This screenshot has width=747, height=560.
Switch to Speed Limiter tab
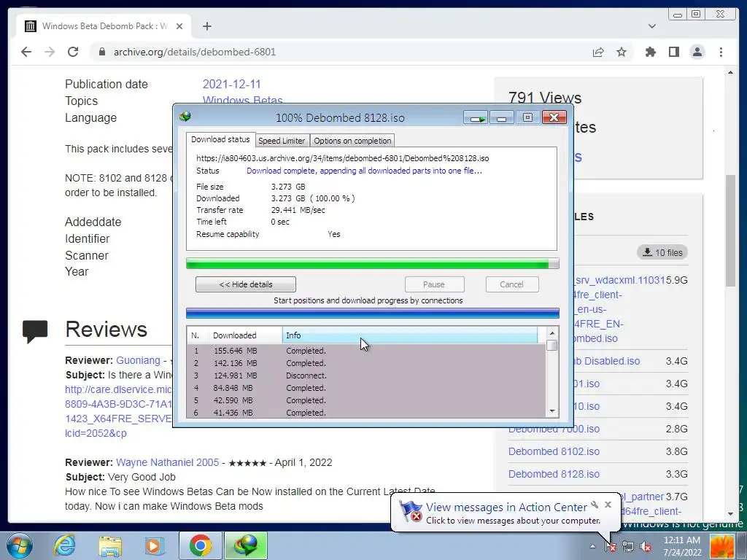(x=282, y=141)
